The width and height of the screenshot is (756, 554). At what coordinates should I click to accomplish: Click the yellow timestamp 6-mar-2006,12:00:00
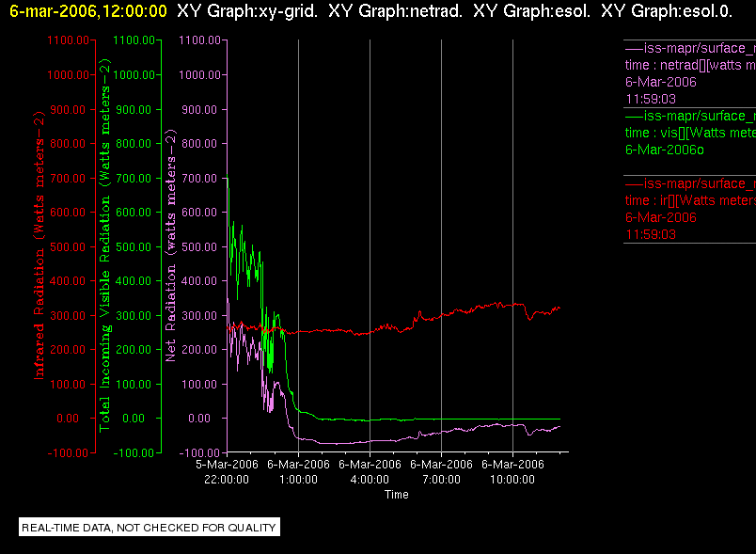pyautogui.click(x=88, y=11)
